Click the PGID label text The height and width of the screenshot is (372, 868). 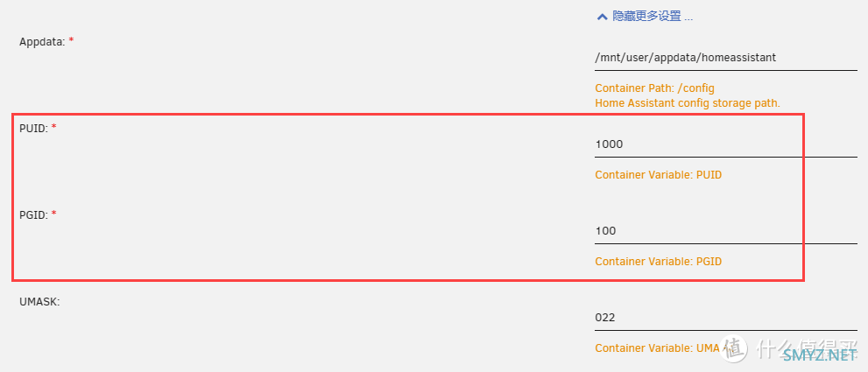pos(34,214)
